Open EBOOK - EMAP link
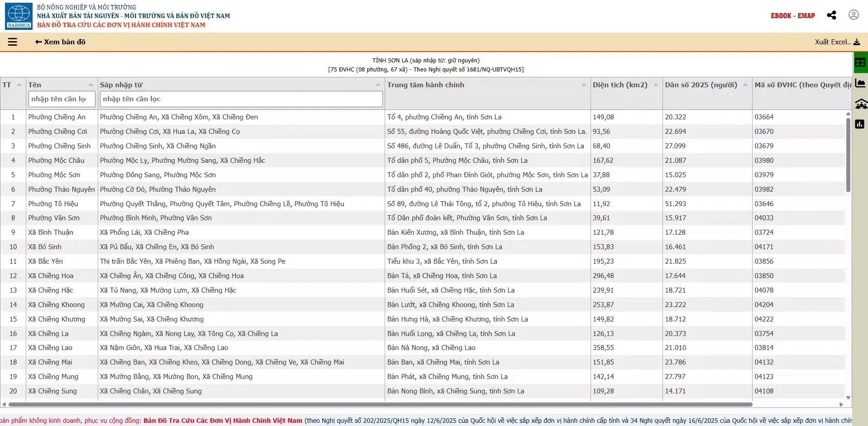This screenshot has width=868, height=426. pyautogui.click(x=792, y=16)
